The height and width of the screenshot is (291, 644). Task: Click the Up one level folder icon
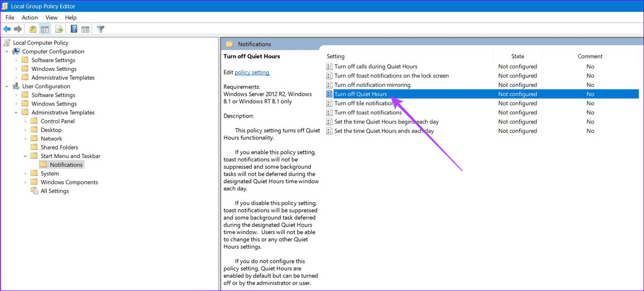32,29
